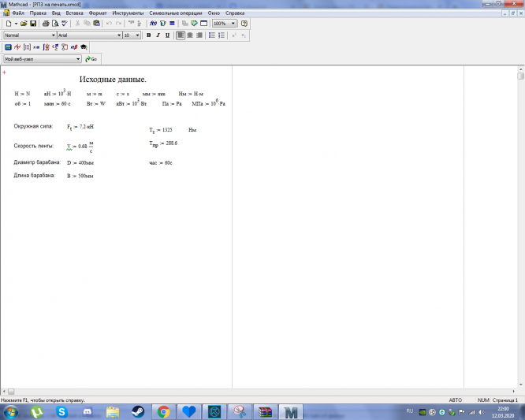Click the Insert Function f(x) icon
The width and height of the screenshot is (525, 420).
coord(154,24)
